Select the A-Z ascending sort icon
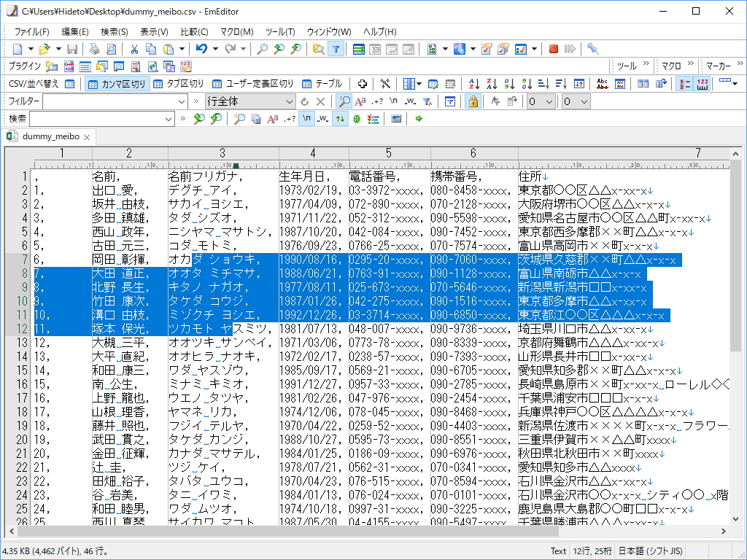747x560 pixels. pos(474,85)
